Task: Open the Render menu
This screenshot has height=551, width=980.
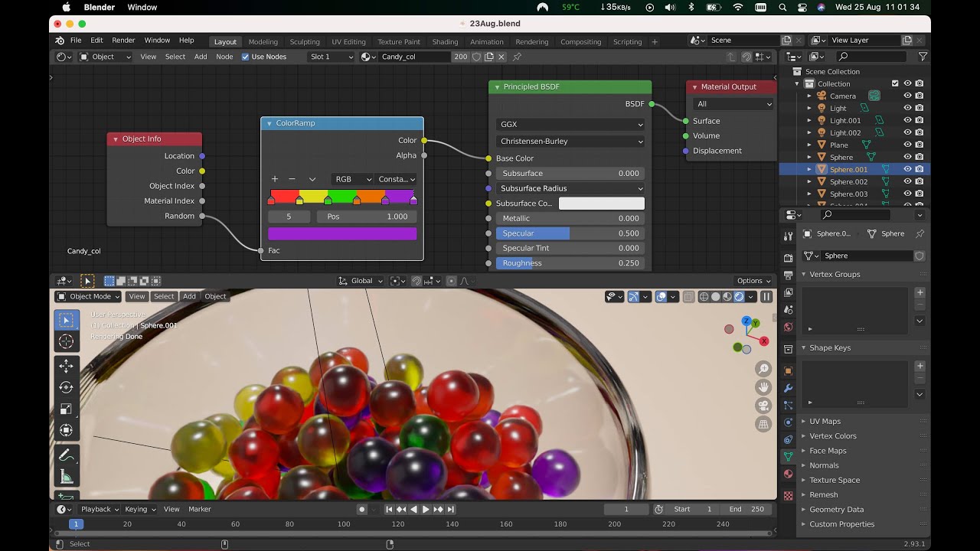Action: (123, 41)
